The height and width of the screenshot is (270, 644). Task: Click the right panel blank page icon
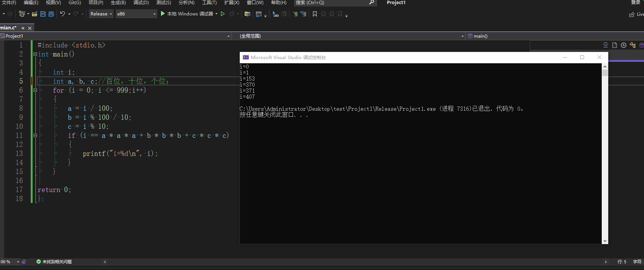pos(615,45)
